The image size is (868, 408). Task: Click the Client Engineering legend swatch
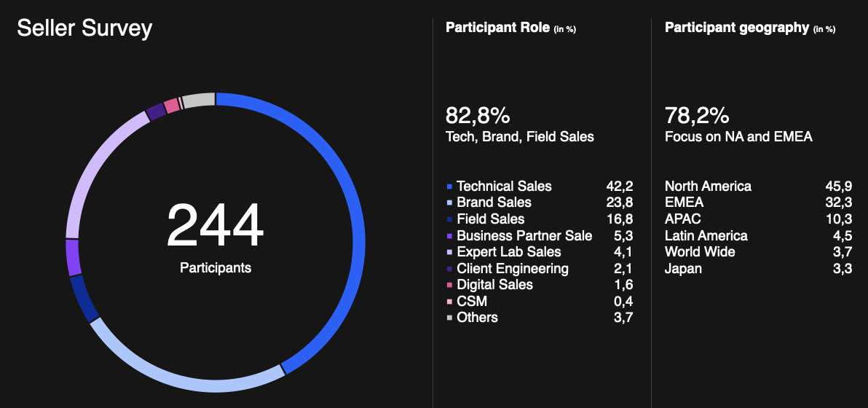449,269
